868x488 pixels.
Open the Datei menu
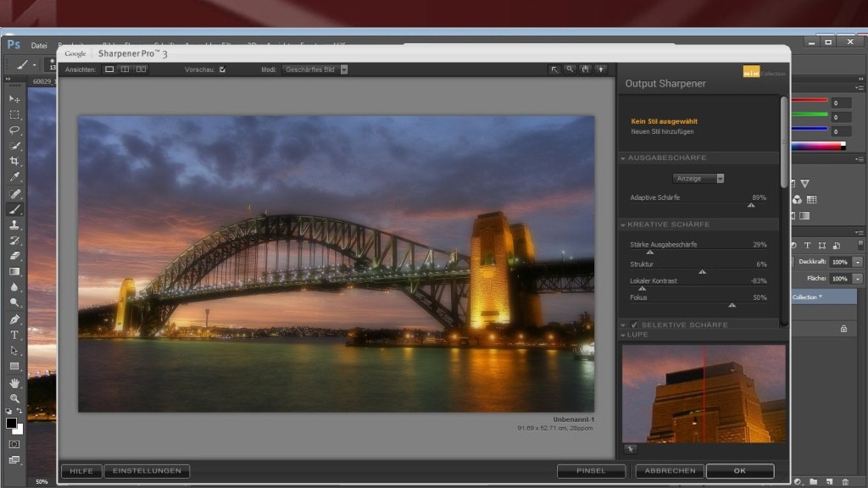click(x=39, y=46)
